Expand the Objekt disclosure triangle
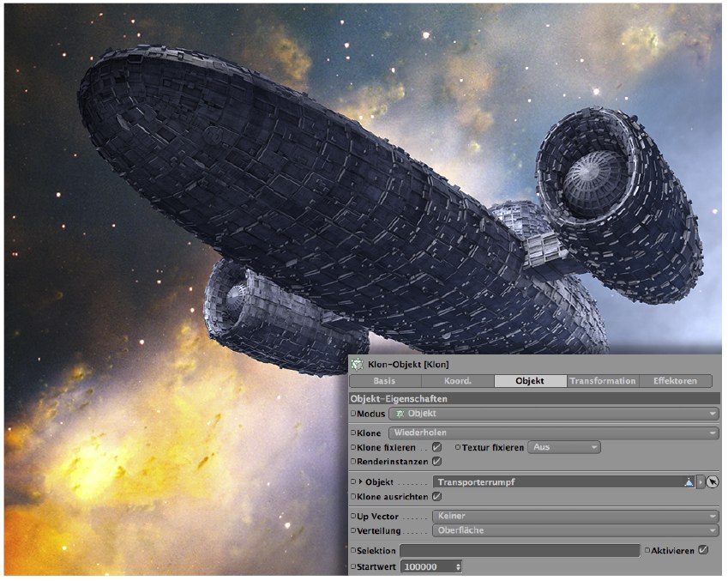The height and width of the screenshot is (581, 728). tap(360, 482)
